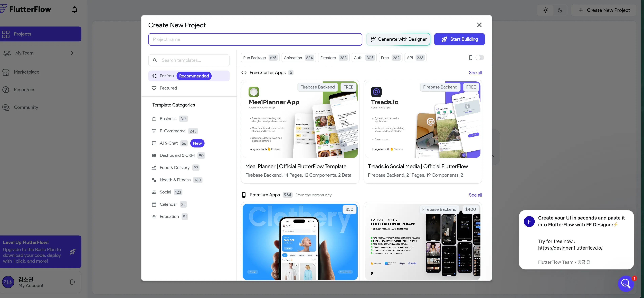The width and height of the screenshot is (644, 298).
Task: Toggle the mobile preview switch
Action: 480,58
